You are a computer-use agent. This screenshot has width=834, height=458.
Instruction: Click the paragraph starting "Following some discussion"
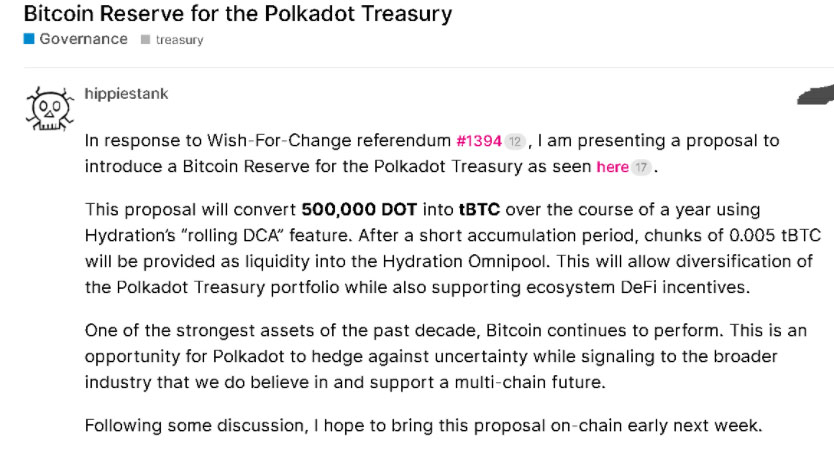click(423, 425)
